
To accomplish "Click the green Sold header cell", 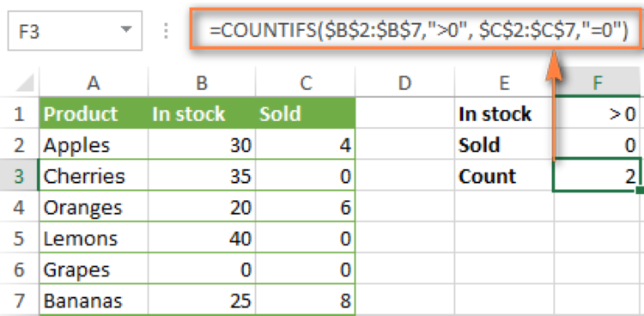I will tap(306, 113).
